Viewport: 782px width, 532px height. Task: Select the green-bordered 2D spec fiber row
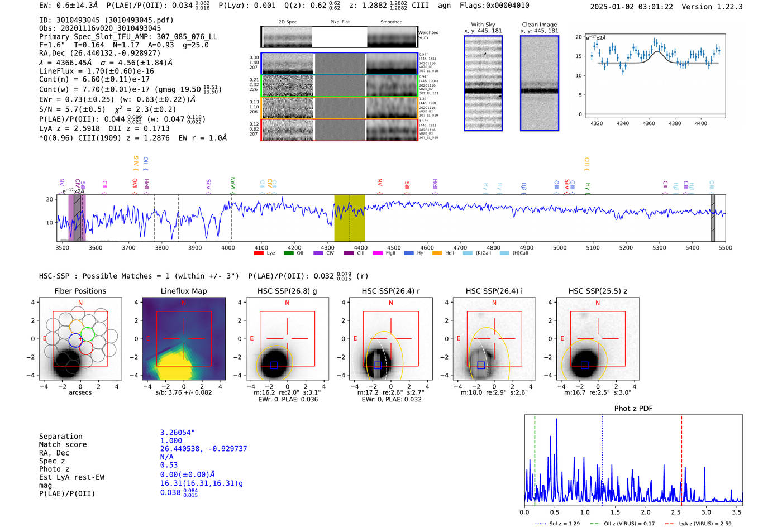point(339,85)
